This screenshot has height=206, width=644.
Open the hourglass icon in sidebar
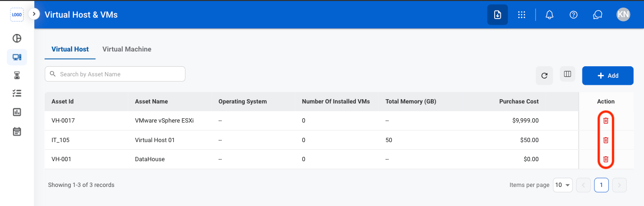(x=17, y=75)
